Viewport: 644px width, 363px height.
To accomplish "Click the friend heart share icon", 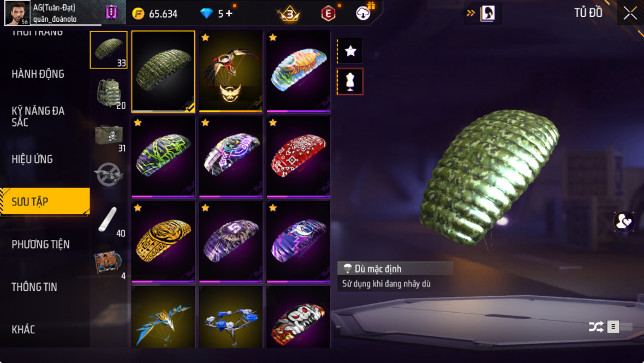I will [x=624, y=222].
